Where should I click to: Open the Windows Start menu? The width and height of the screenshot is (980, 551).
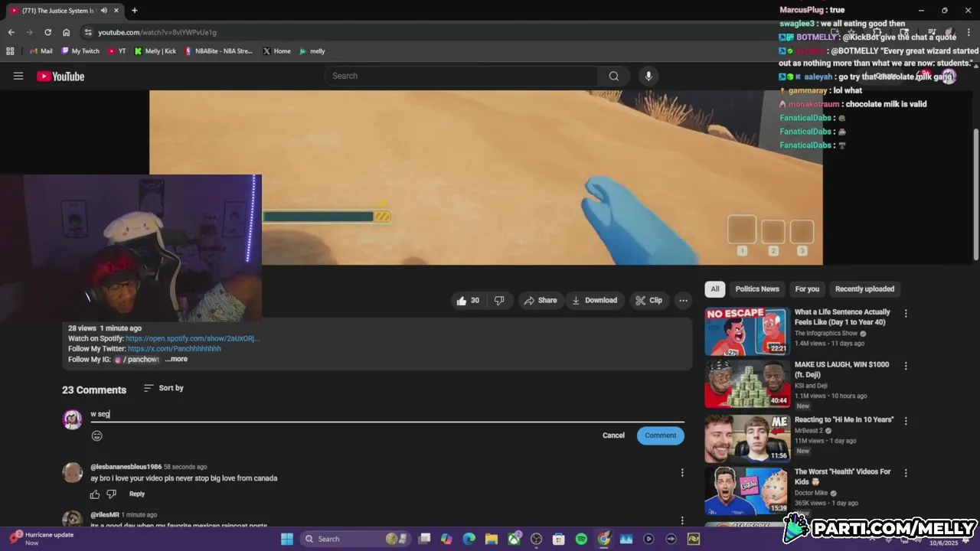(286, 539)
